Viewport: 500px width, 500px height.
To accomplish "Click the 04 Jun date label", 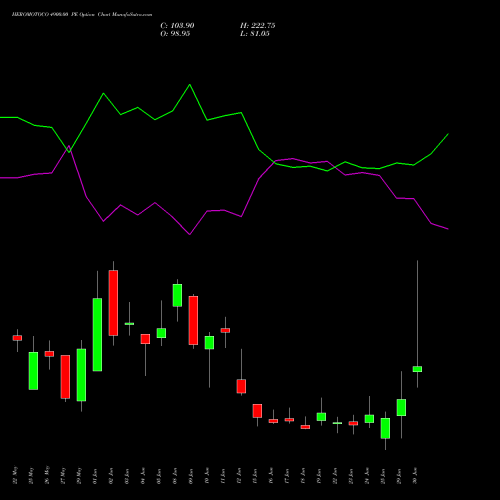I will click(144, 476).
